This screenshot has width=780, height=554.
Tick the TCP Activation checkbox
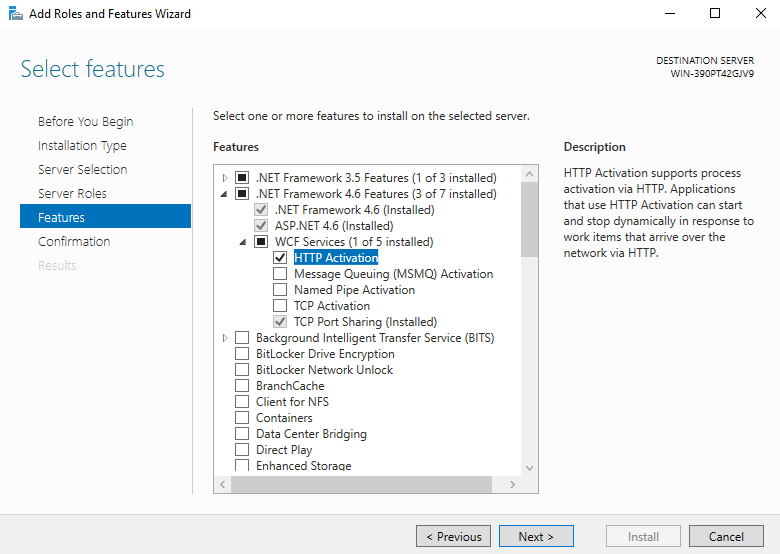coord(280,306)
